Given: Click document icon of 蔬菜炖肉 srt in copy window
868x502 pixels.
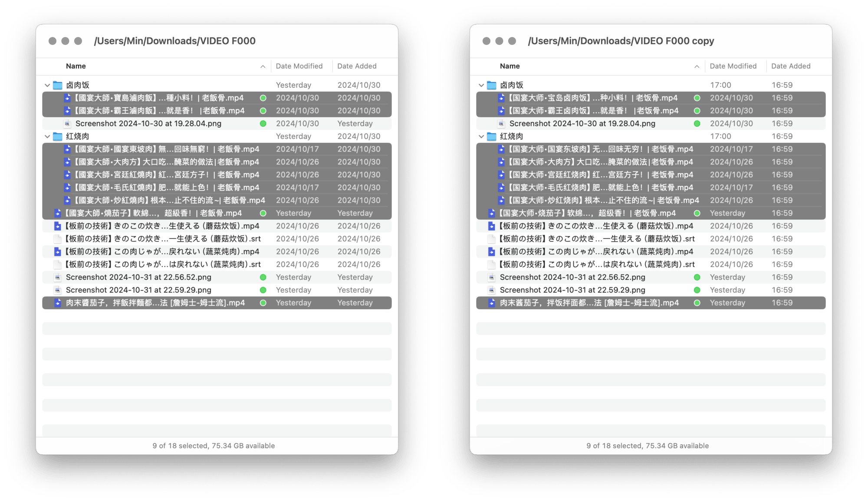Looking at the screenshot, I should click(491, 264).
